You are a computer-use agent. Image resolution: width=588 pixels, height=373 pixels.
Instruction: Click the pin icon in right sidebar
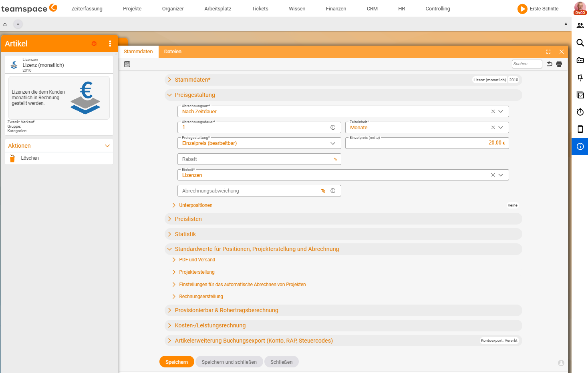pos(580,77)
